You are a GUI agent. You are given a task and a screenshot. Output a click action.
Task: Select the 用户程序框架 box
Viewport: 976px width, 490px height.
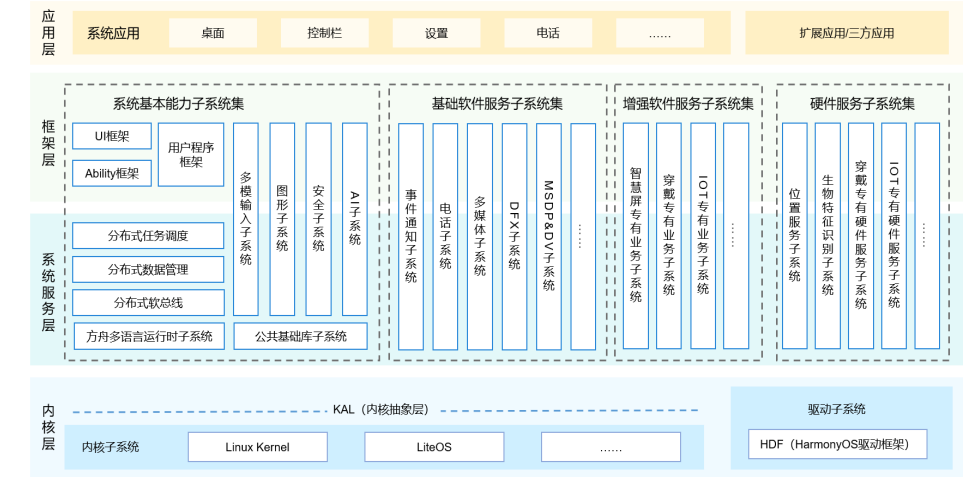coord(192,154)
